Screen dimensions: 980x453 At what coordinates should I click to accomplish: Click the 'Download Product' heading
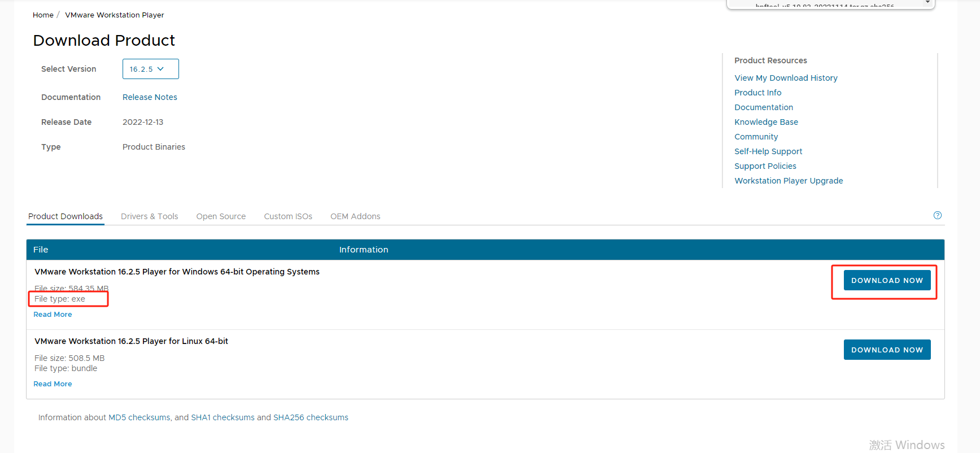point(104,41)
